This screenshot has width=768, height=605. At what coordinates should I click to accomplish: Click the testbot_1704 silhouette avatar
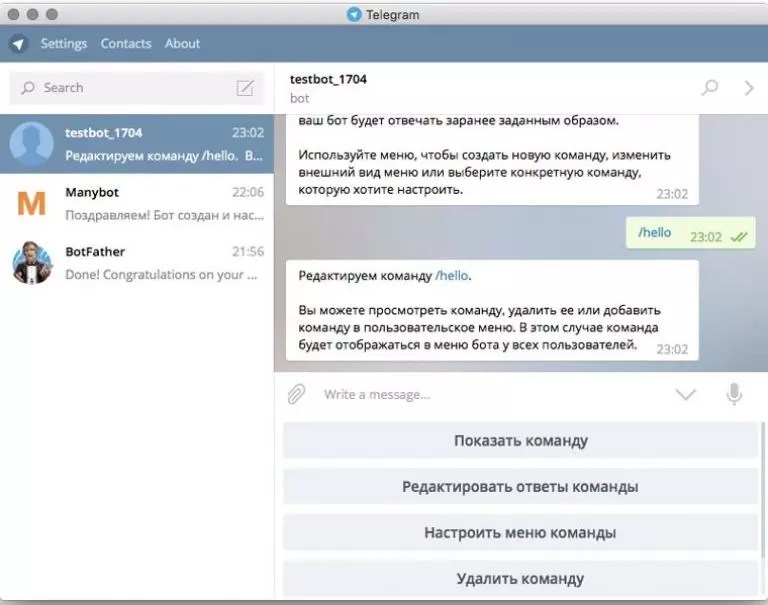(32, 144)
